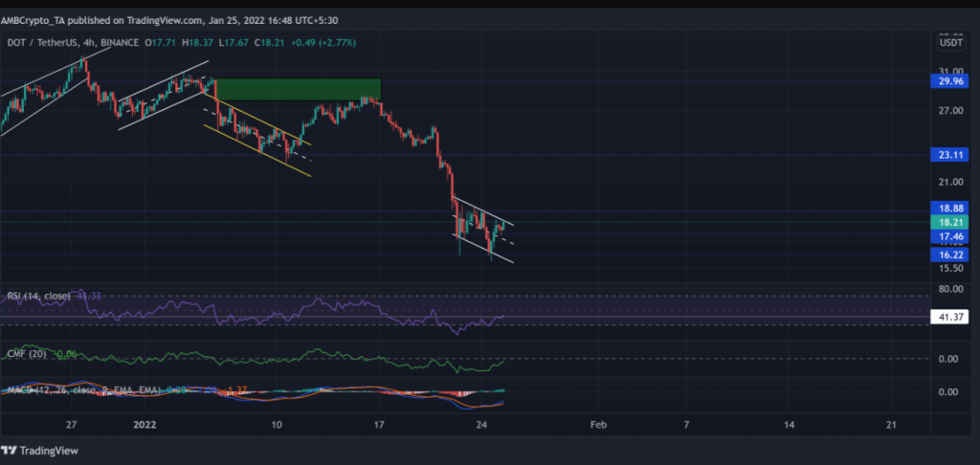Click the green 18.21 current price label
Screen dimensions: 980x465
click(x=948, y=223)
